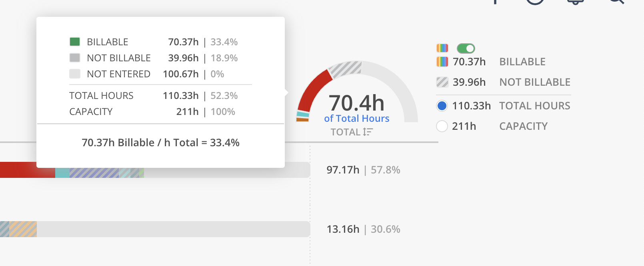Viewport: 644px width, 266px height.
Task: Click the hatched NOT BILLABLE legend icon
Action: (x=442, y=82)
